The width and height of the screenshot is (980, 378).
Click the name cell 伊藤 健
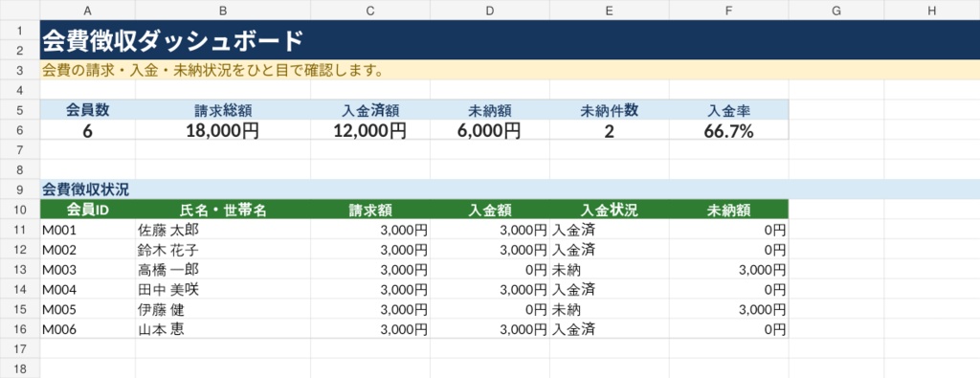pyautogui.click(x=222, y=309)
